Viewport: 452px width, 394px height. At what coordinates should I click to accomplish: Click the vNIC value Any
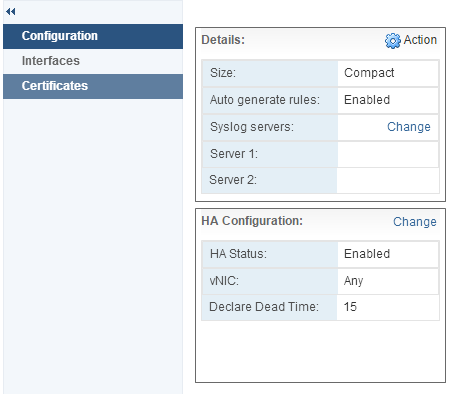point(353,281)
